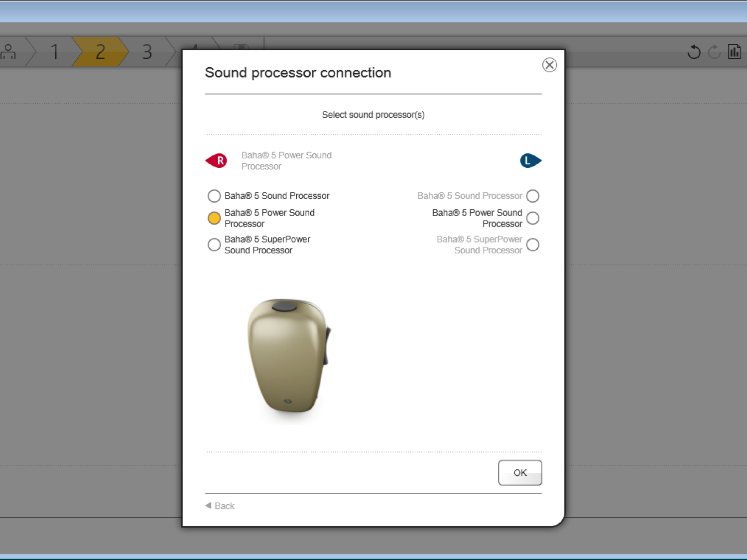The width and height of the screenshot is (747, 560).
Task: Select left Baha 5 SuperPower Sound Processor
Action: (x=533, y=245)
